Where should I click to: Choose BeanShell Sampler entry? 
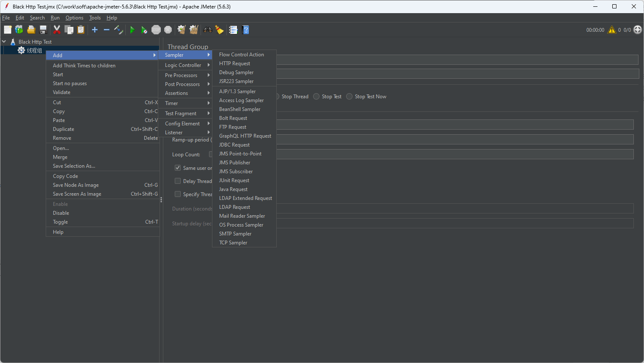click(244, 109)
